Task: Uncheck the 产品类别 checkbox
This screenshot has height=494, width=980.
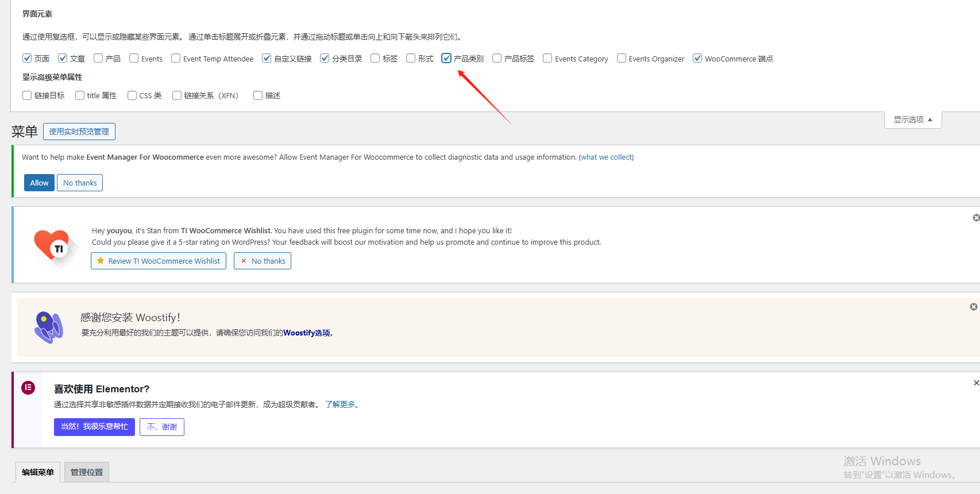Action: tap(446, 58)
